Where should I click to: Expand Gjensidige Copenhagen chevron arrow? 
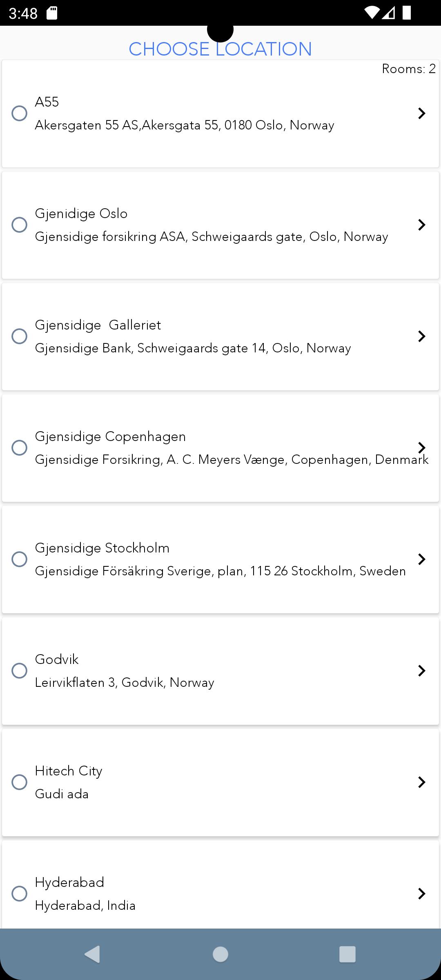(422, 448)
